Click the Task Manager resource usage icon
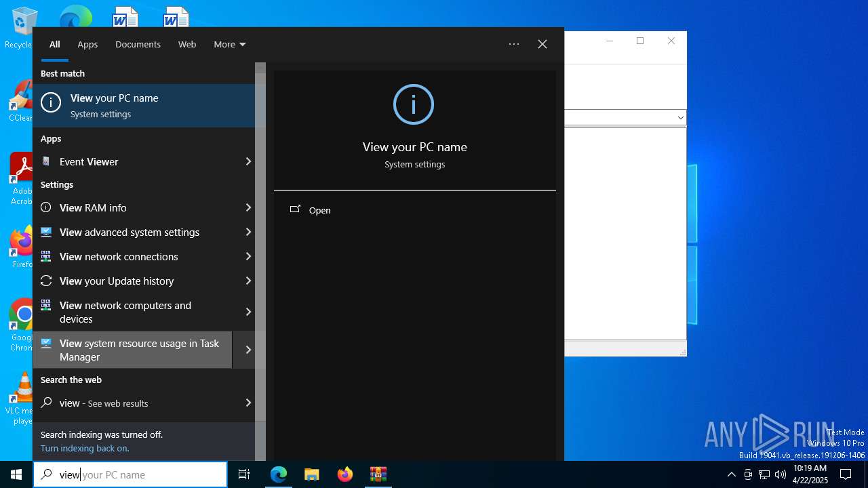Viewport: 868px width, 488px height. point(46,343)
